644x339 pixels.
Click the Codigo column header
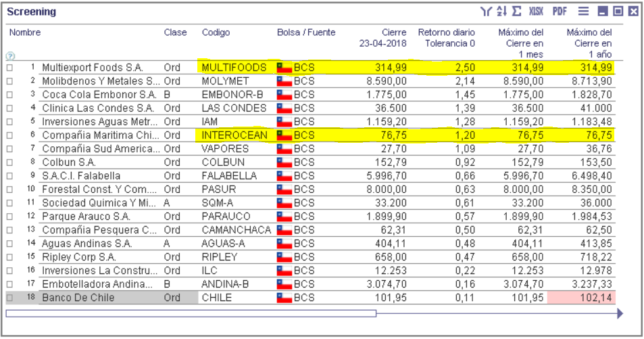pos(216,32)
